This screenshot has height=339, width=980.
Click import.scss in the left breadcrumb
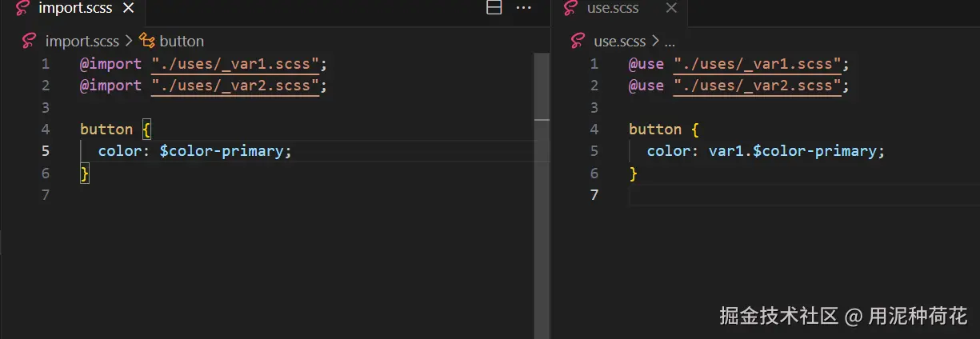[82, 41]
